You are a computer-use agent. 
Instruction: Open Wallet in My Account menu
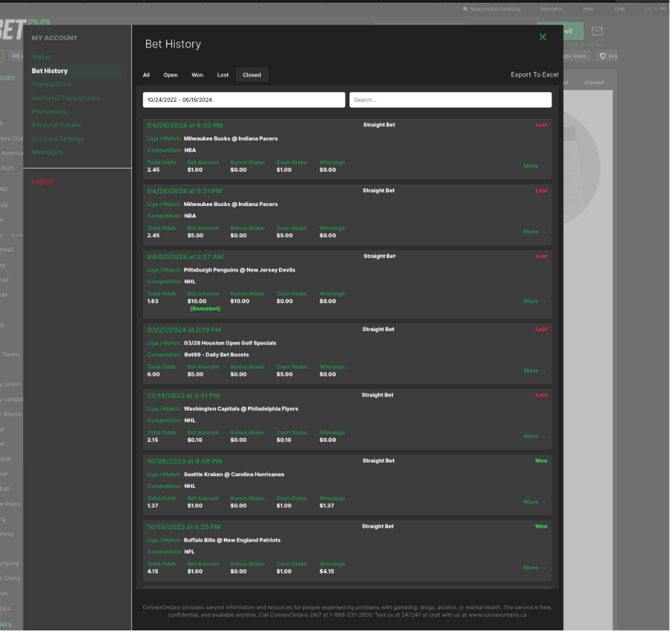point(41,57)
